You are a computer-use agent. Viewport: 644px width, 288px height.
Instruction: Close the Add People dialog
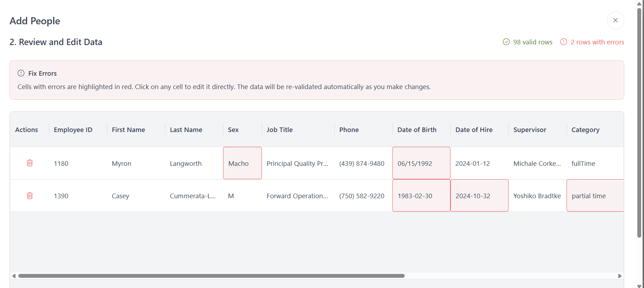point(615,20)
